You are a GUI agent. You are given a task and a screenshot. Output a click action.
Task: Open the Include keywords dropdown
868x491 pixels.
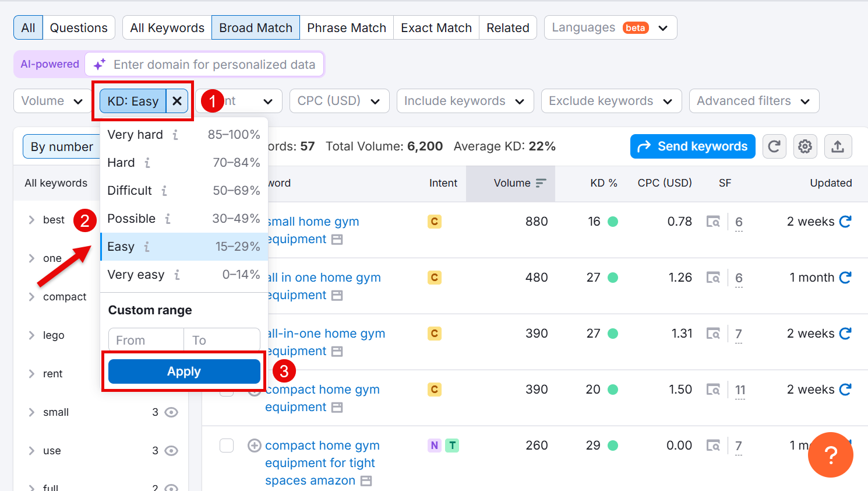(x=465, y=101)
